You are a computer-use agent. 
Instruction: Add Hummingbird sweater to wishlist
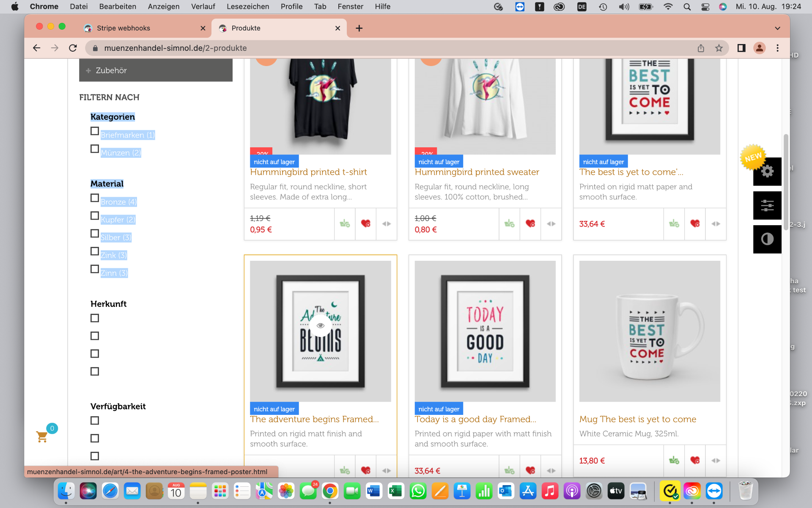point(530,224)
